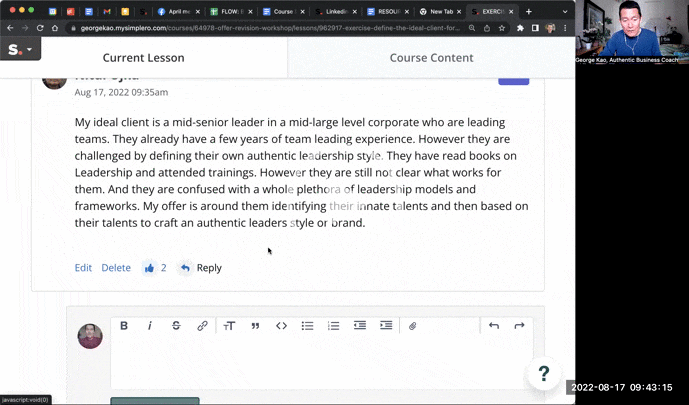Open the Simplero logo dropdown menu
Image resolution: width=689 pixels, height=405 pixels.
pyautogui.click(x=20, y=49)
